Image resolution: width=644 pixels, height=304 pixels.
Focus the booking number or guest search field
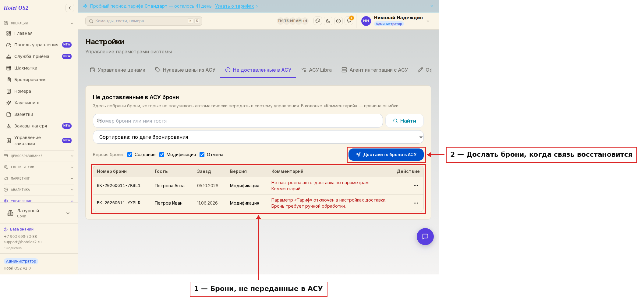[238, 121]
